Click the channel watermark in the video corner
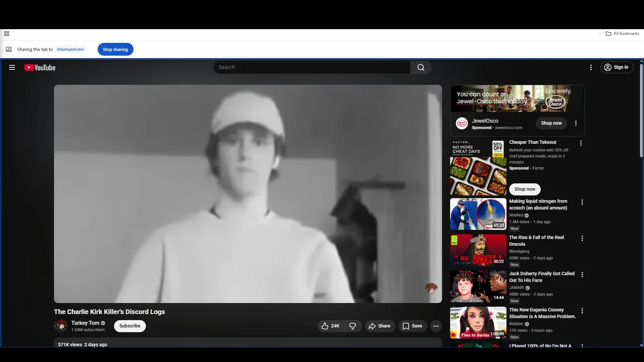Image resolution: width=644 pixels, height=362 pixels. [x=431, y=288]
